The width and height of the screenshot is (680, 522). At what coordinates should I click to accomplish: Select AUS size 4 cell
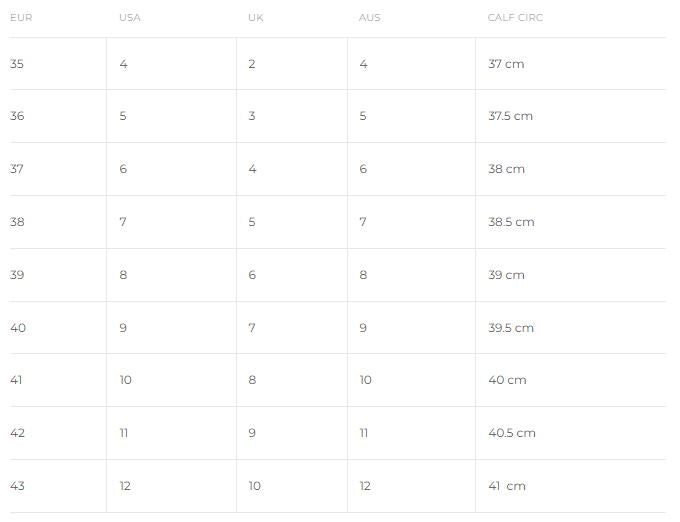pos(363,64)
